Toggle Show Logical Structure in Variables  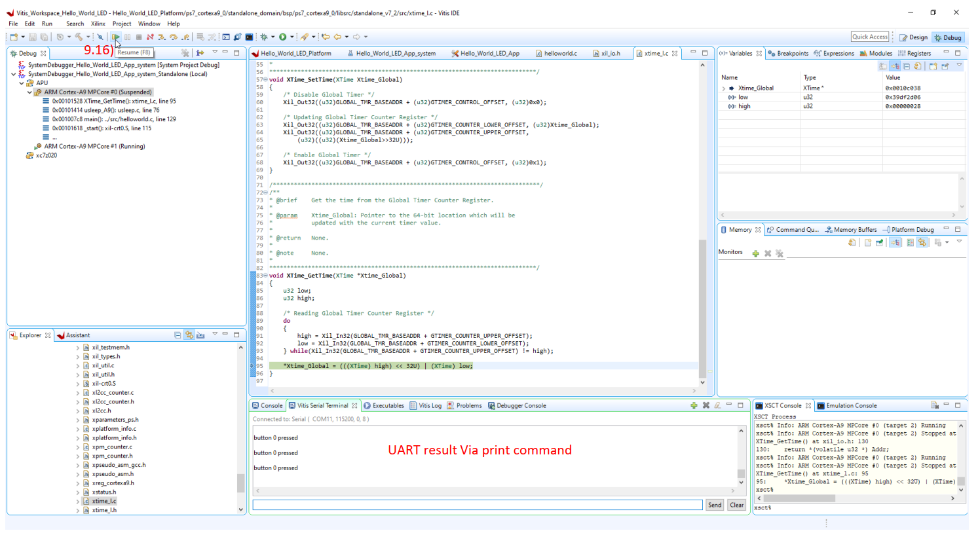pos(895,66)
